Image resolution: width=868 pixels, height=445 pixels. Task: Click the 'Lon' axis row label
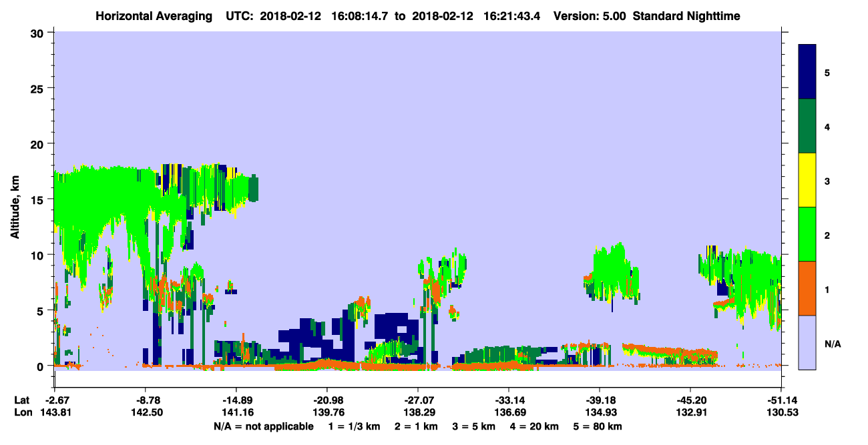coord(22,412)
